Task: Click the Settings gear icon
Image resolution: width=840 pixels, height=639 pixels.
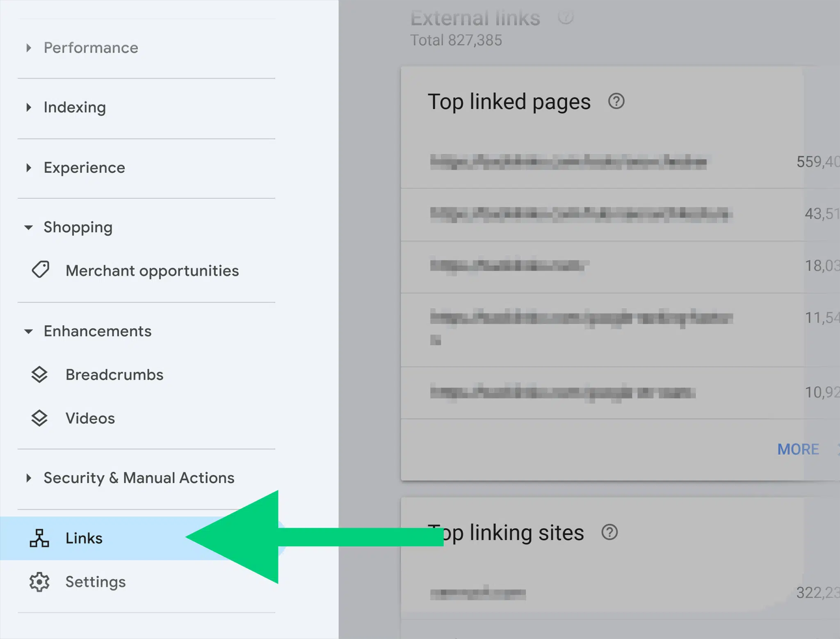Action: pyautogui.click(x=39, y=582)
